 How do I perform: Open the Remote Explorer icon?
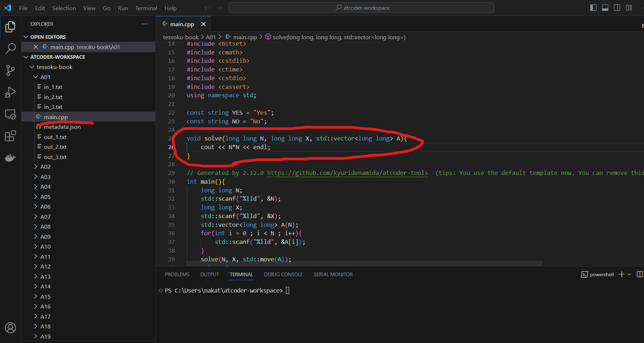(x=10, y=114)
